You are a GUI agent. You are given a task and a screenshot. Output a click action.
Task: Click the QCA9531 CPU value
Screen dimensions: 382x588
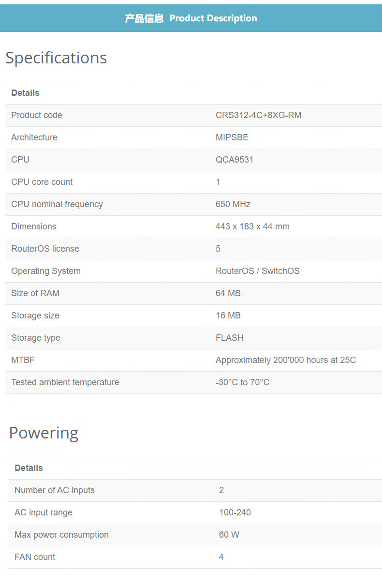click(234, 160)
